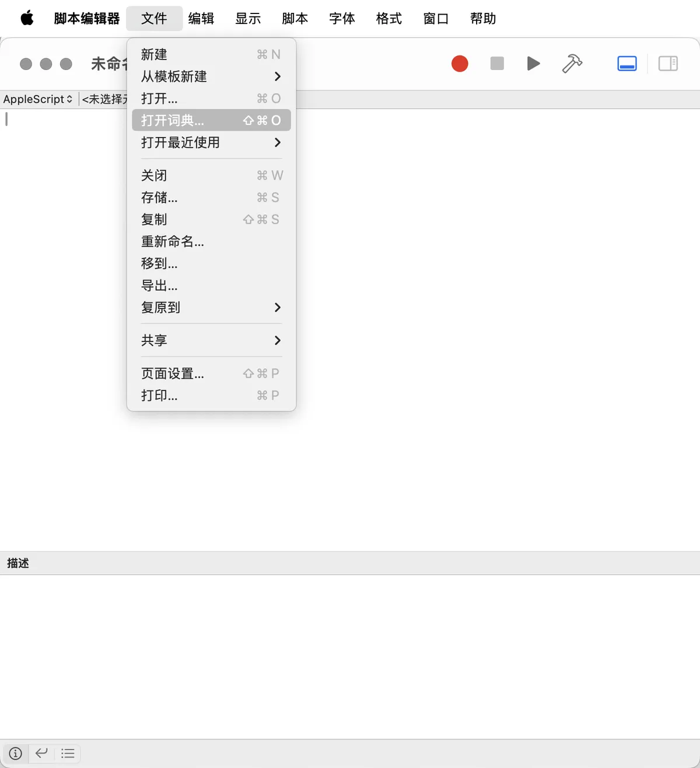Expand 打开最近使用 submenu
This screenshot has width=700, height=768.
tap(211, 142)
